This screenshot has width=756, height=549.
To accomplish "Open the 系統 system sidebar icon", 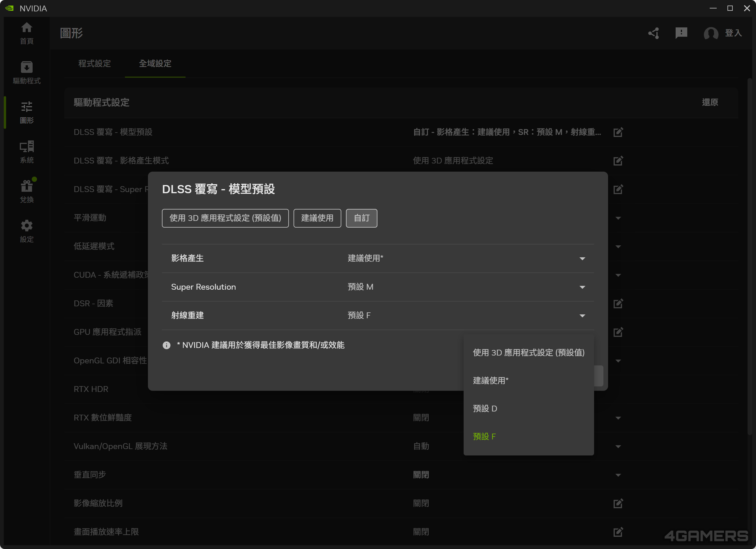I will point(27,152).
